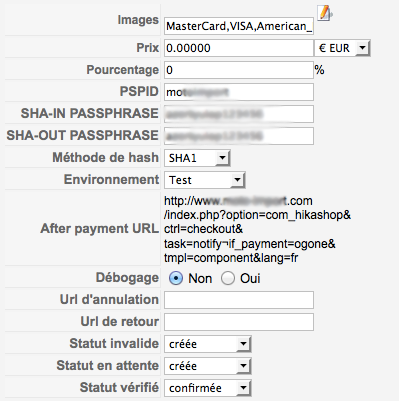Select the Oui debug radio button
399x401 pixels.
[228, 278]
